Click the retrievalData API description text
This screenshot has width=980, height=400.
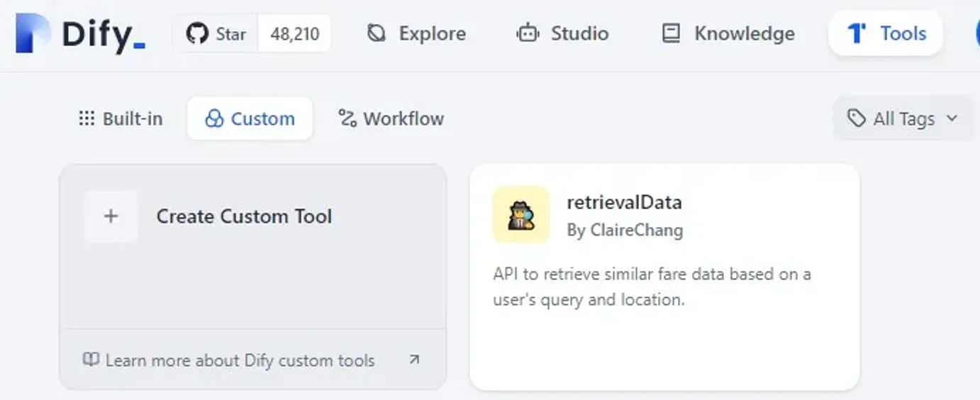click(x=652, y=287)
